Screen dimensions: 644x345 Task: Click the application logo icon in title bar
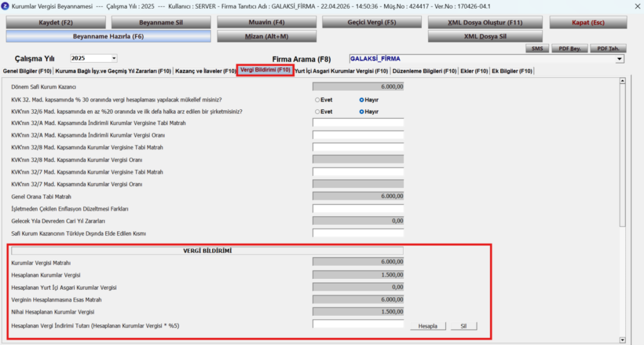(5, 6)
